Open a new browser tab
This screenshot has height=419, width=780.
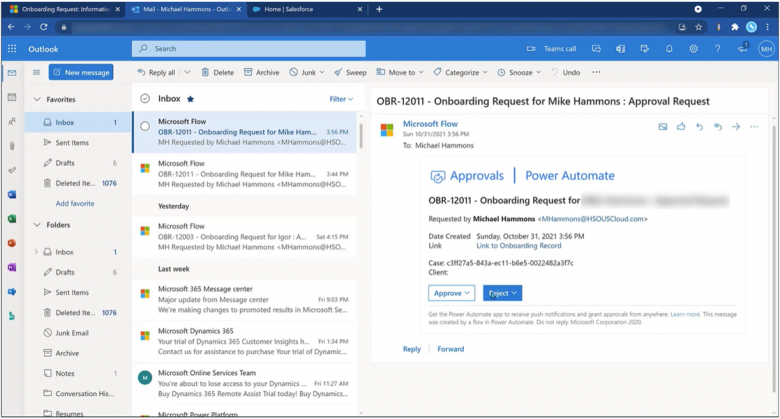(379, 9)
